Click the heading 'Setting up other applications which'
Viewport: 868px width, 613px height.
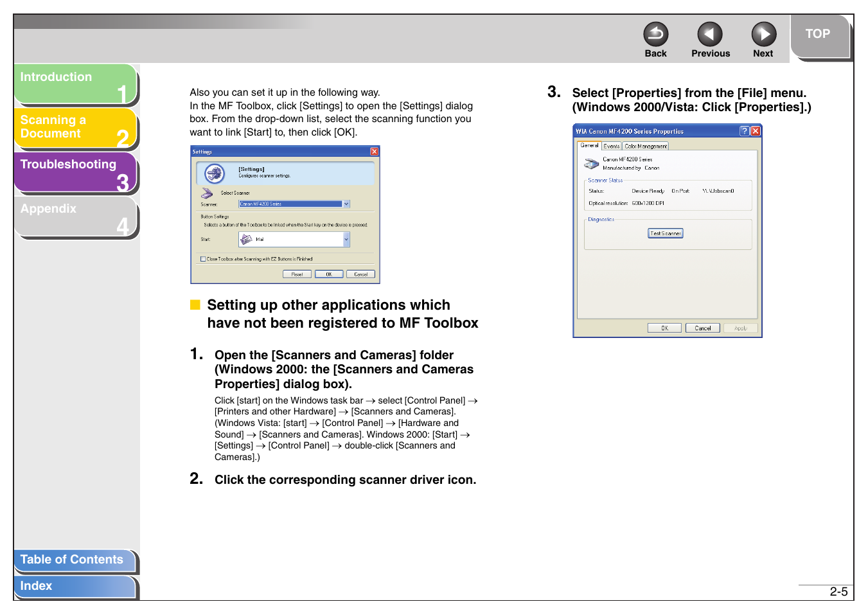click(328, 305)
